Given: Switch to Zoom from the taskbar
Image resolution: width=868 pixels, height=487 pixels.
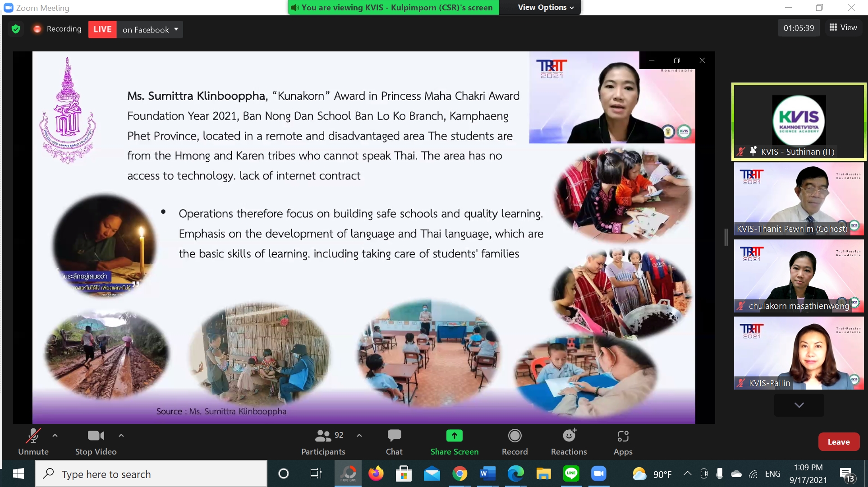Looking at the screenshot, I should (x=599, y=473).
